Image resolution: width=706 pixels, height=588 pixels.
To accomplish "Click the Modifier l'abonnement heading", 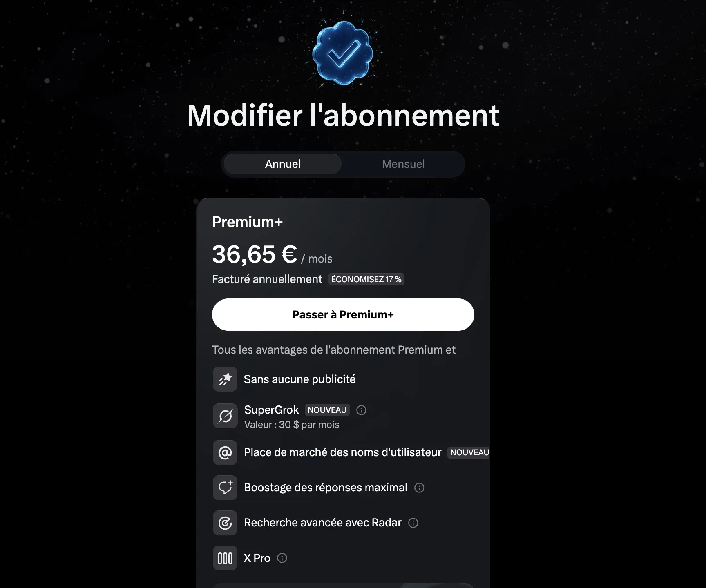I will [x=343, y=115].
